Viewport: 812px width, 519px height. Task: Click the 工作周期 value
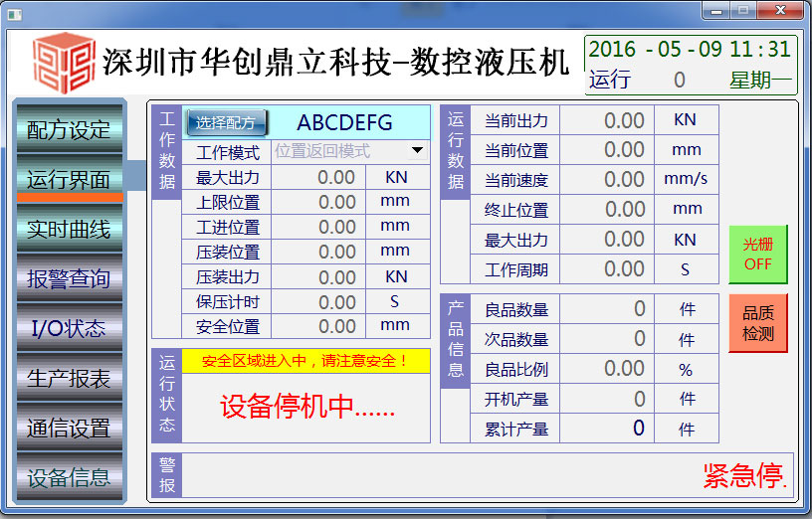click(607, 269)
